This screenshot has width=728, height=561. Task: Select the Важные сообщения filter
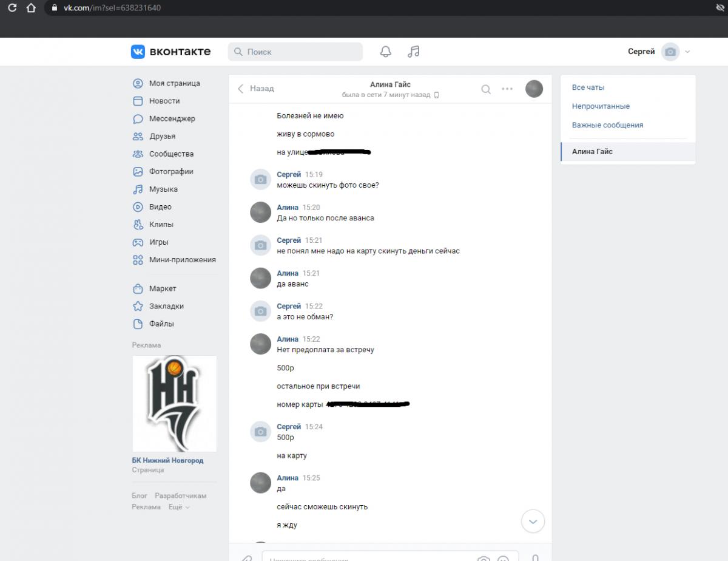tap(607, 125)
